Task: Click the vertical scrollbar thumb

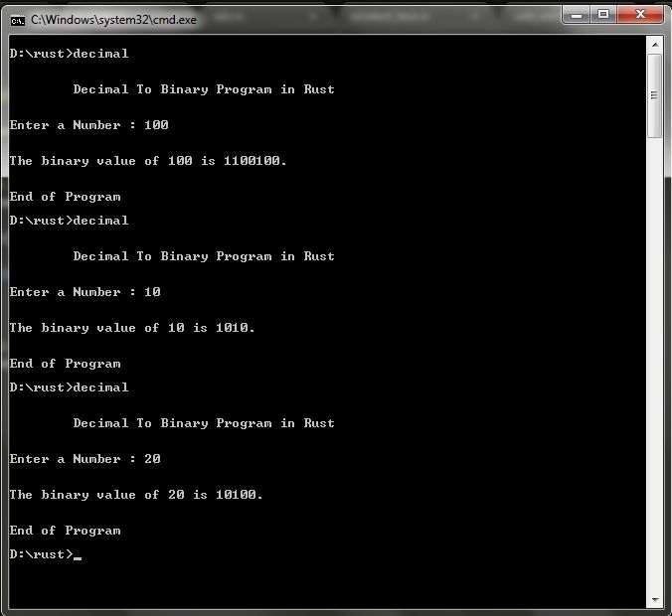Action: tap(654, 96)
